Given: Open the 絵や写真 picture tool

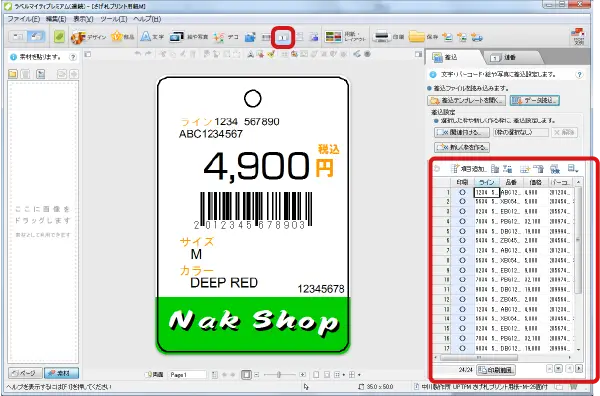Looking at the screenshot, I should click(189, 37).
